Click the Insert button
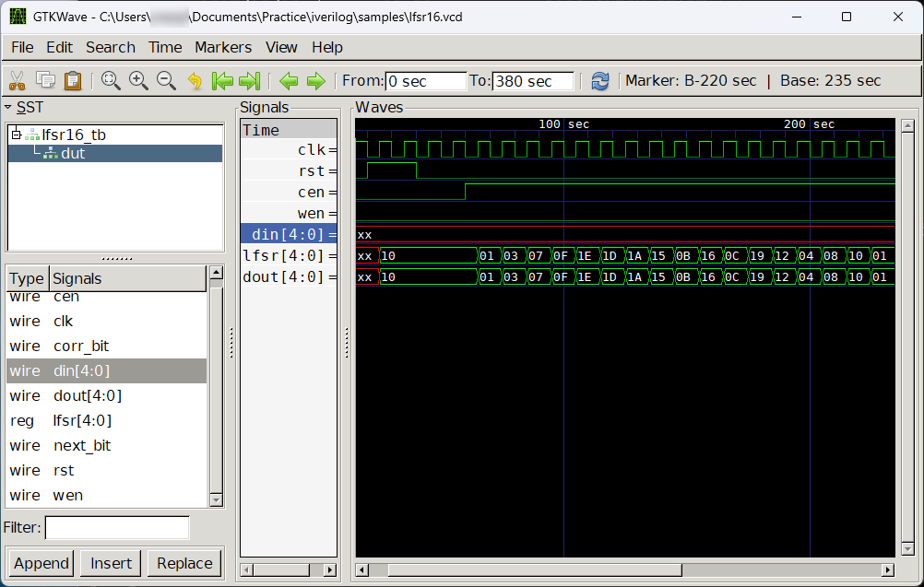Viewport: 924px width, 587px height. [111, 563]
